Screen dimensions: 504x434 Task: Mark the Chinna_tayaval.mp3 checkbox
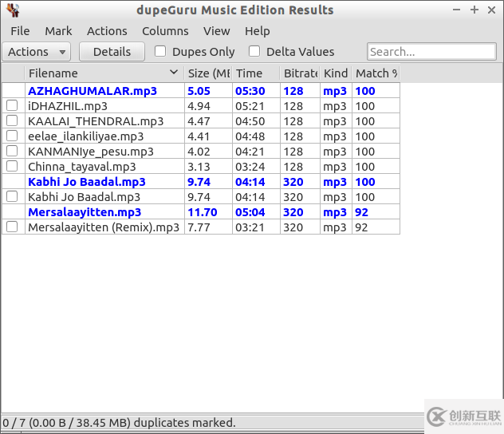12,166
